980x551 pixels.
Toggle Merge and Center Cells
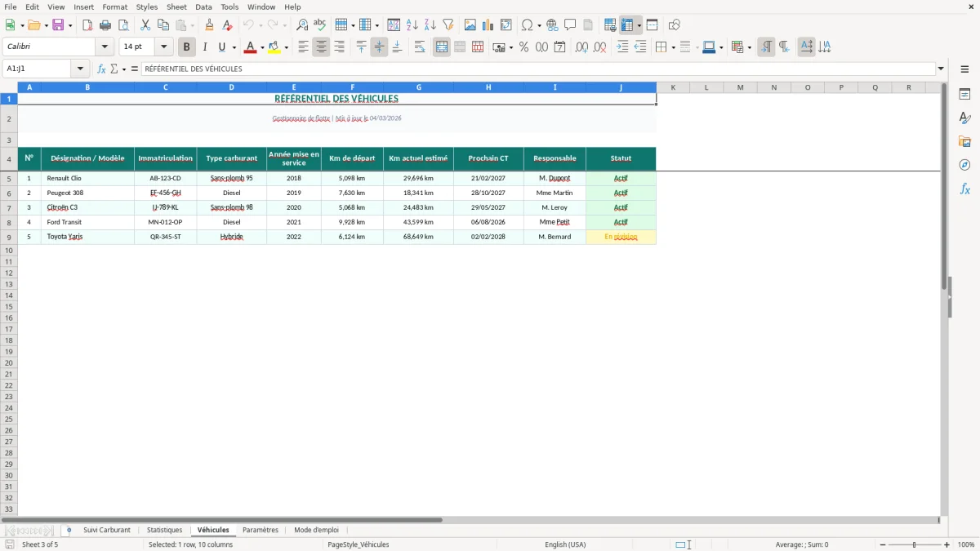point(442,47)
